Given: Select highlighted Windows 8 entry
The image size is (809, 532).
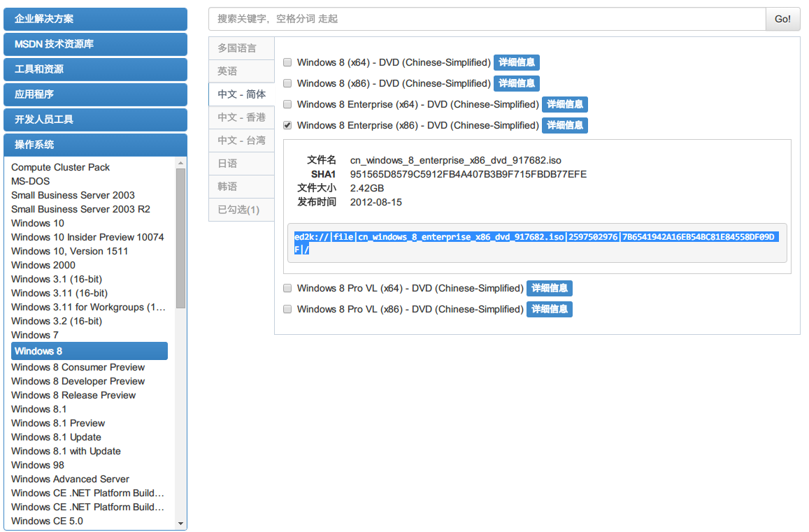Looking at the screenshot, I should point(90,351).
